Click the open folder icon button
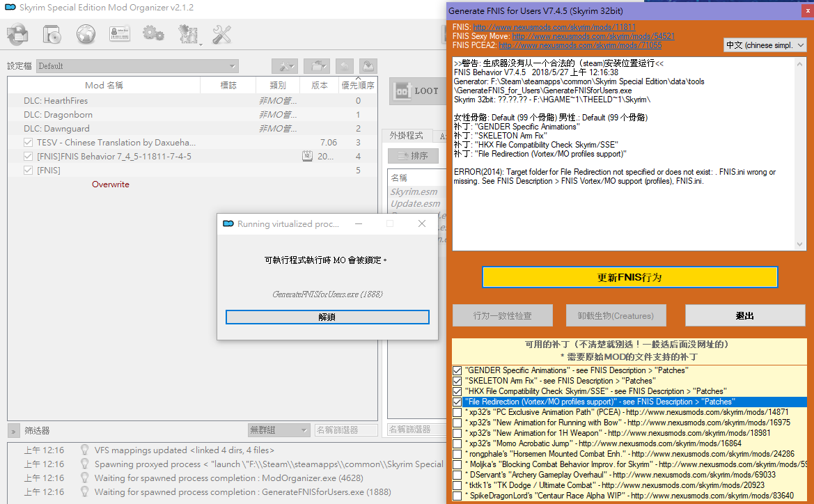 [317, 66]
